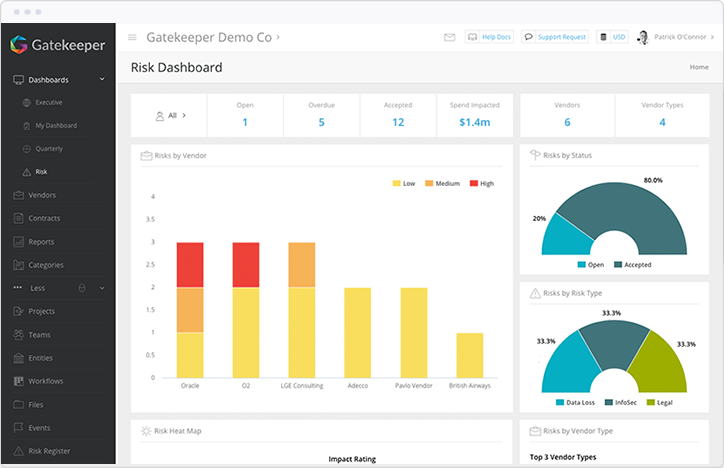Click the Gatekeeper logo
The image size is (724, 468).
click(57, 44)
